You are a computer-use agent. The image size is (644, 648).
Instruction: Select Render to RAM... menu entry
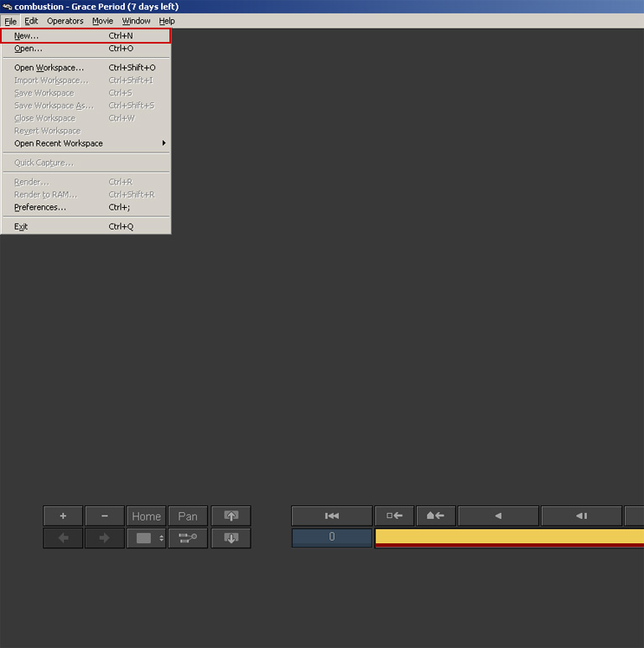[x=86, y=194]
